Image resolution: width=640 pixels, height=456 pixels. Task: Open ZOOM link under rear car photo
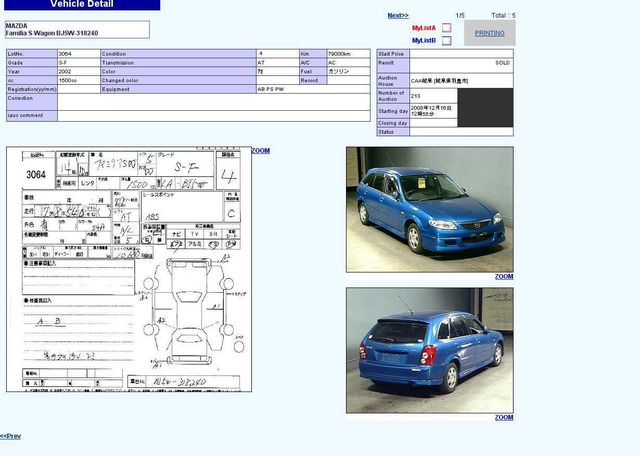click(504, 417)
